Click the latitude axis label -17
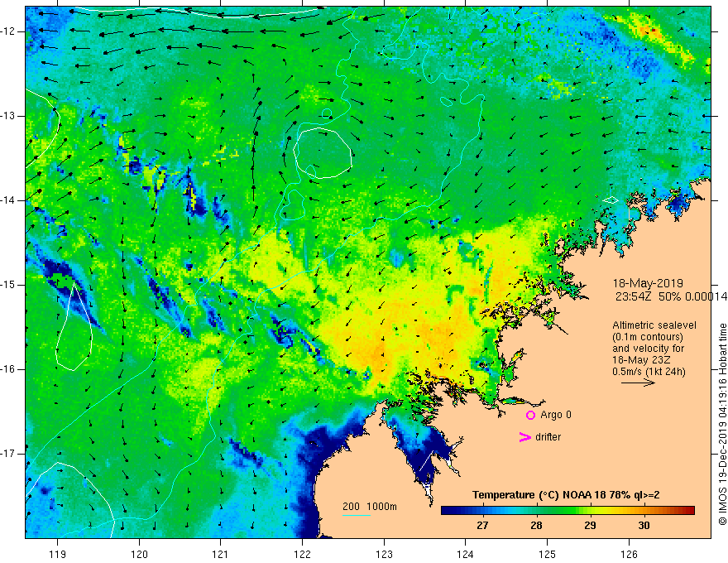The width and height of the screenshot is (728, 563). point(8,454)
